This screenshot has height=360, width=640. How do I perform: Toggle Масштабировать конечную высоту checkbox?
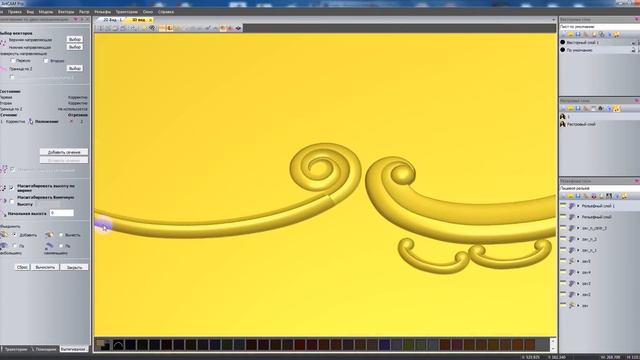[12, 201]
